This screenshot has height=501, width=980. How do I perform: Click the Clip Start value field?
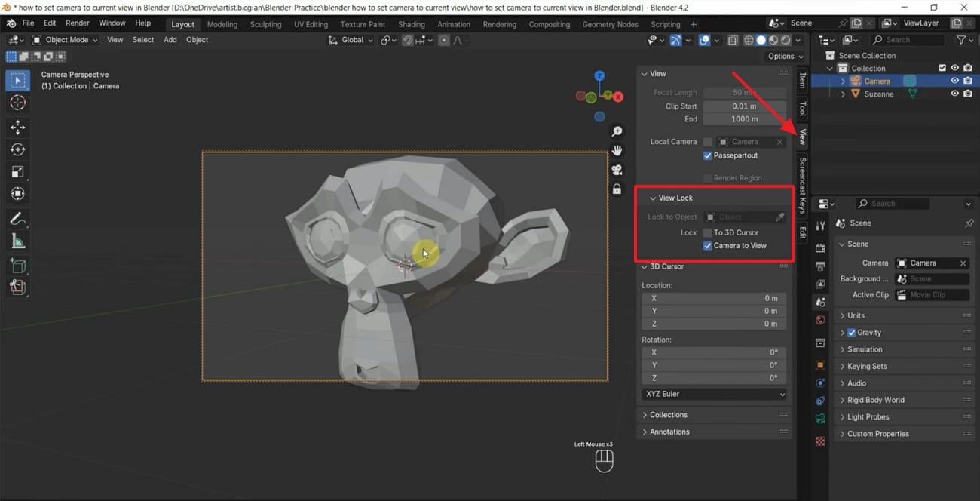[745, 106]
